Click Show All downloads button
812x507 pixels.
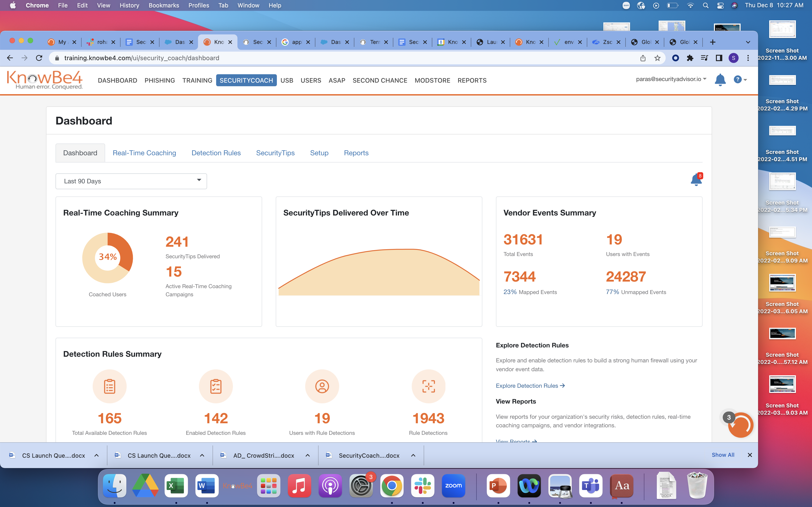pyautogui.click(x=723, y=455)
